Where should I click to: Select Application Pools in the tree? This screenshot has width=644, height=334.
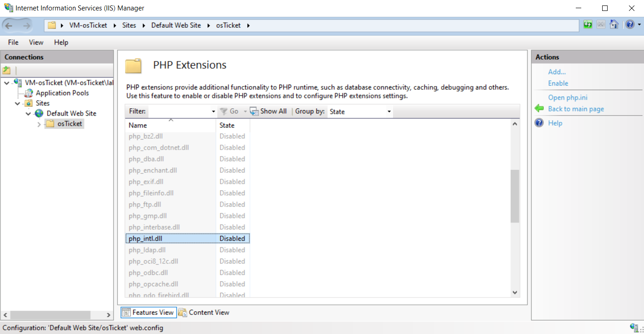tap(62, 93)
